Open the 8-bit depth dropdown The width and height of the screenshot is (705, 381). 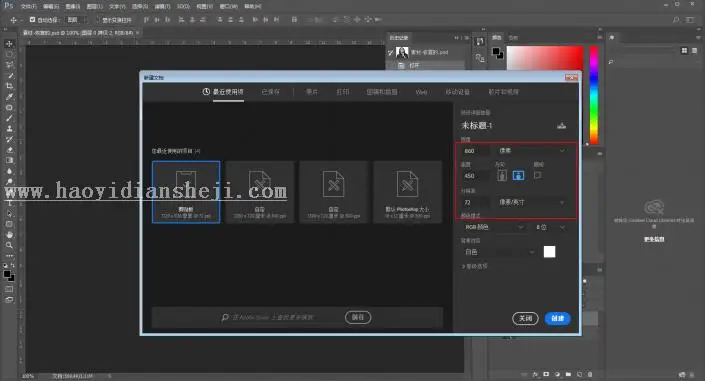(x=550, y=227)
